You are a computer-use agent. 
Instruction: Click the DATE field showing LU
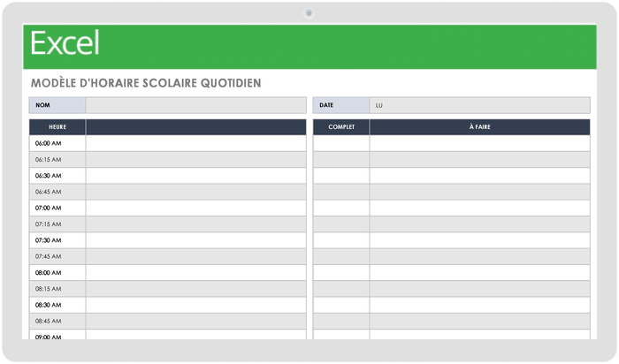tap(479, 105)
